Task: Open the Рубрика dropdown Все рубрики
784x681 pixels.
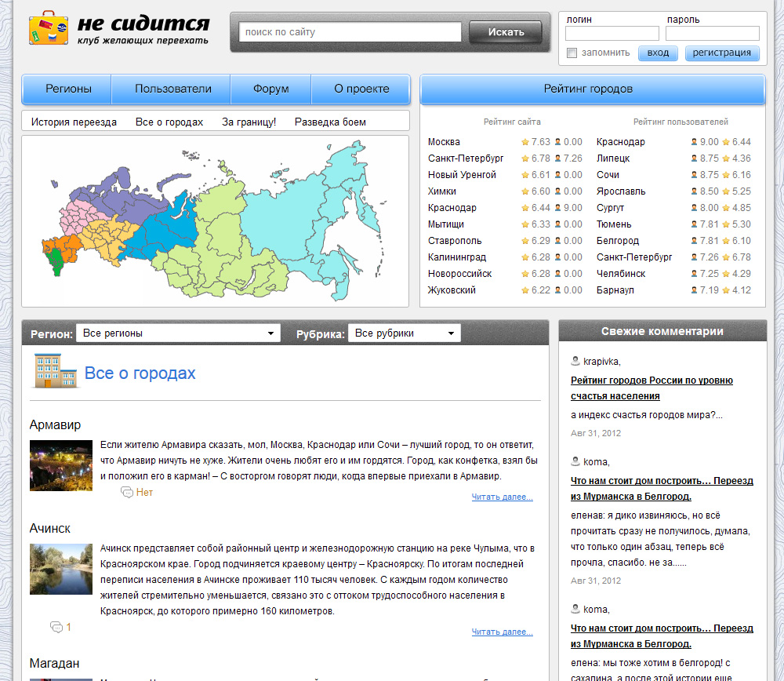Action: click(404, 333)
